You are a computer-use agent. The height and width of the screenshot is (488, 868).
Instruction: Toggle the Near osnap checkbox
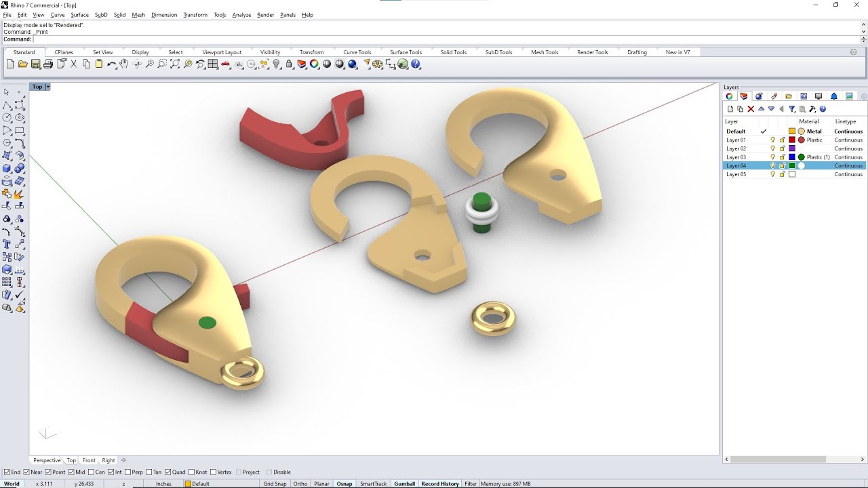26,472
